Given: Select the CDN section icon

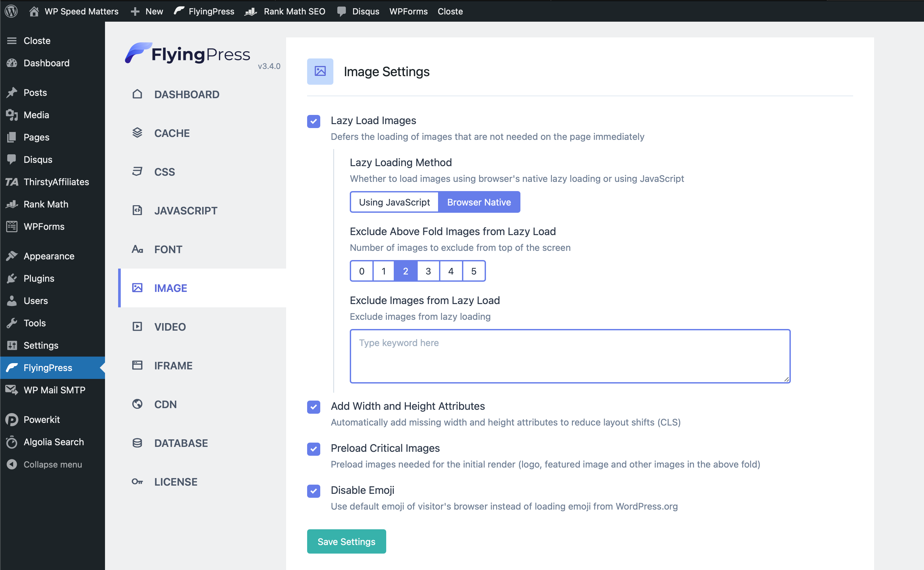Looking at the screenshot, I should tap(137, 404).
